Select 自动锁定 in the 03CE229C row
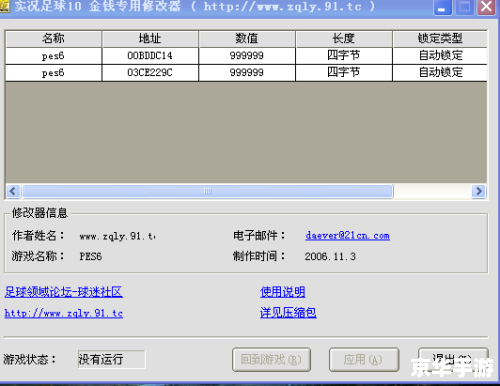Screen dimensions: 500x386 (440, 73)
